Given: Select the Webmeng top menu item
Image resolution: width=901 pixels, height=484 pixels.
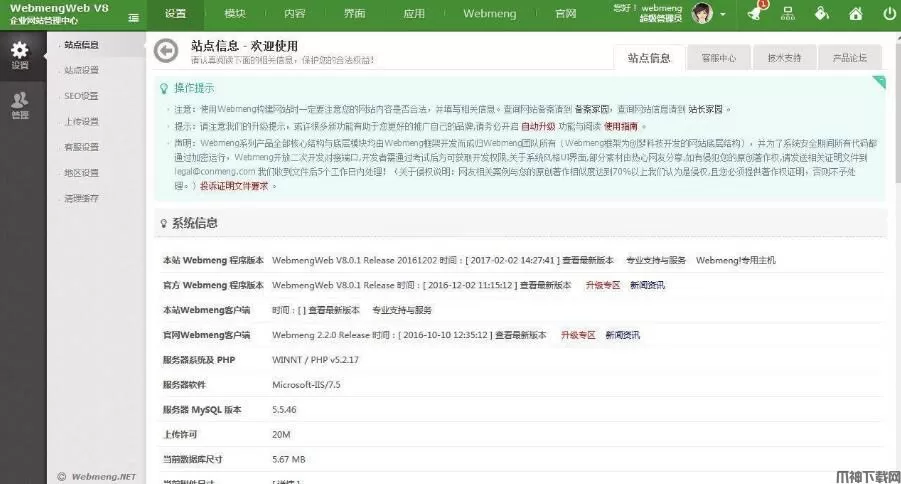Looking at the screenshot, I should (x=490, y=14).
